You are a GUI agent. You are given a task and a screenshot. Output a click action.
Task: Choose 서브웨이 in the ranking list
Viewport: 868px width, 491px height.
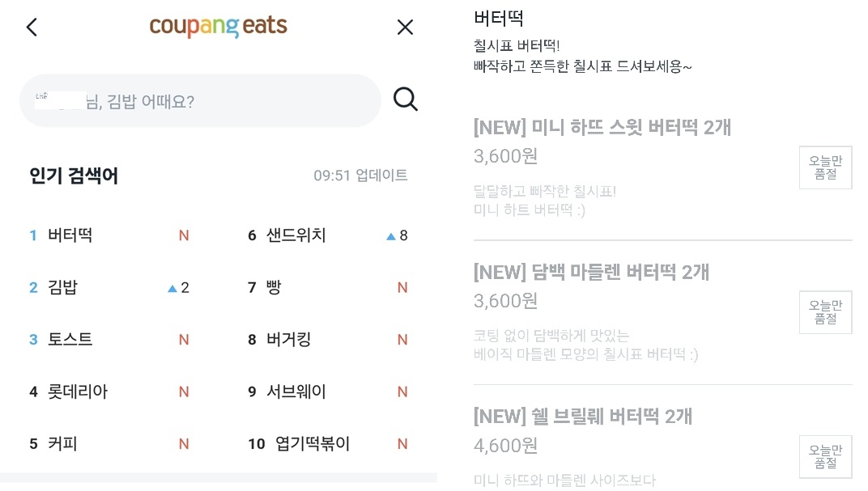[296, 392]
